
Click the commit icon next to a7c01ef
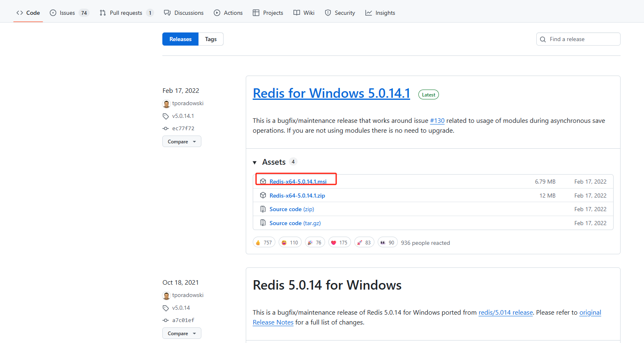[x=166, y=320]
